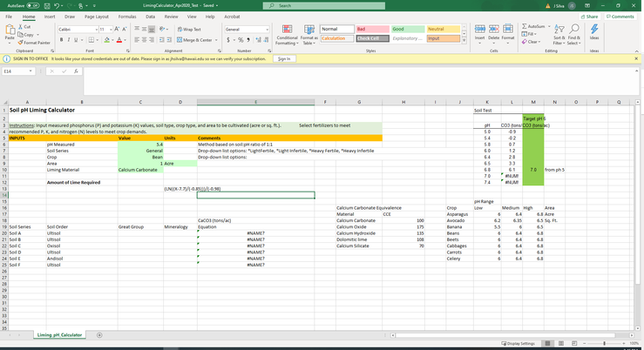Click Wrap Text
Image resolution: width=644 pixels, height=350 pixels.
click(x=189, y=30)
